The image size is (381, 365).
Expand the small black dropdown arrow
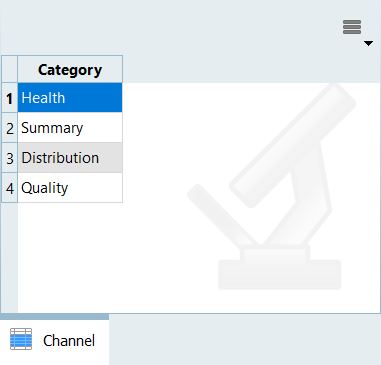[x=368, y=43]
